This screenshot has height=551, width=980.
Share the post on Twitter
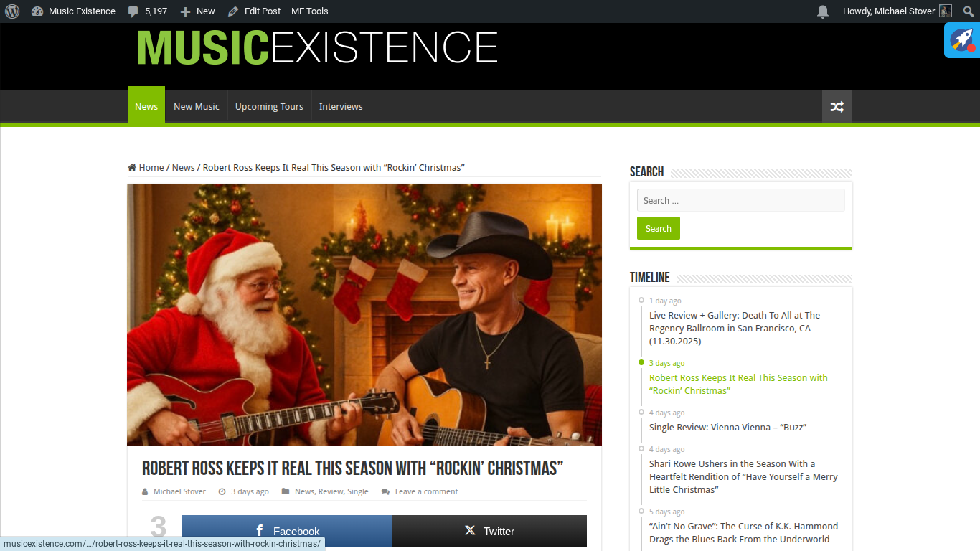point(489,531)
